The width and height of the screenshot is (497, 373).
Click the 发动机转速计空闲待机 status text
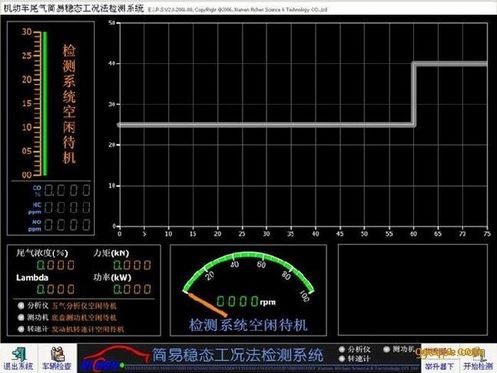[x=88, y=329]
